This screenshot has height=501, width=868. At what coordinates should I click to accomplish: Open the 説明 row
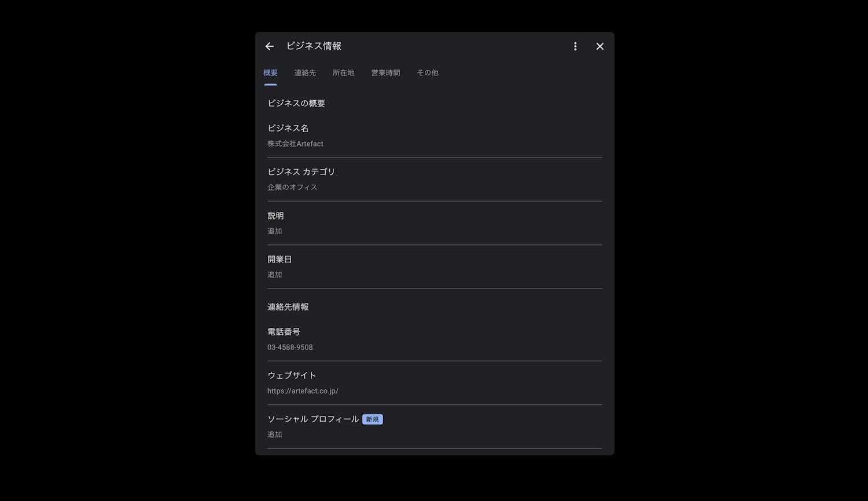coord(435,223)
